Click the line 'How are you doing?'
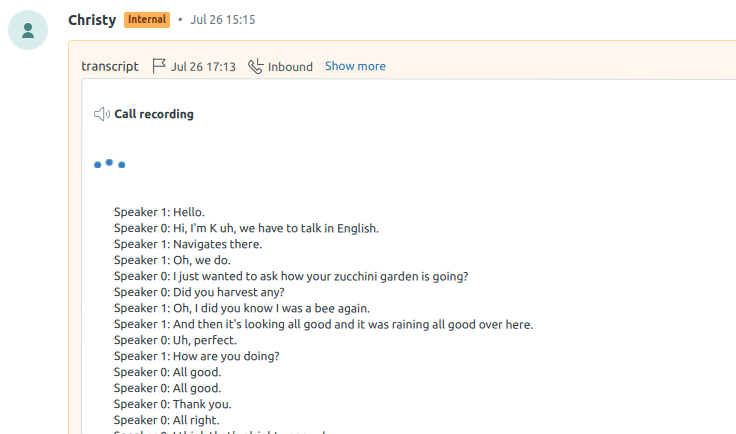Screen dimensions: 736x434 pyautogui.click(x=197, y=356)
